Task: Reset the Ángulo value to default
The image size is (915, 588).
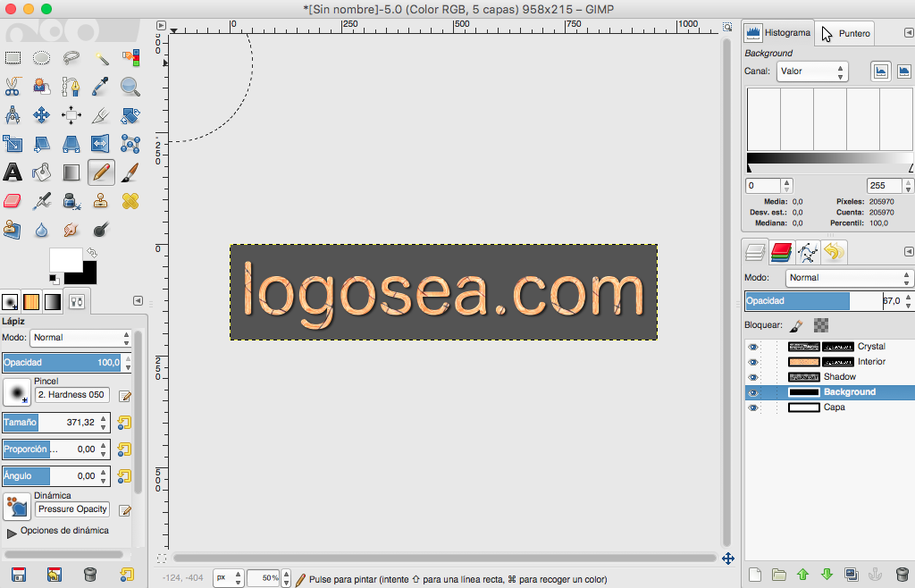Action: point(124,476)
